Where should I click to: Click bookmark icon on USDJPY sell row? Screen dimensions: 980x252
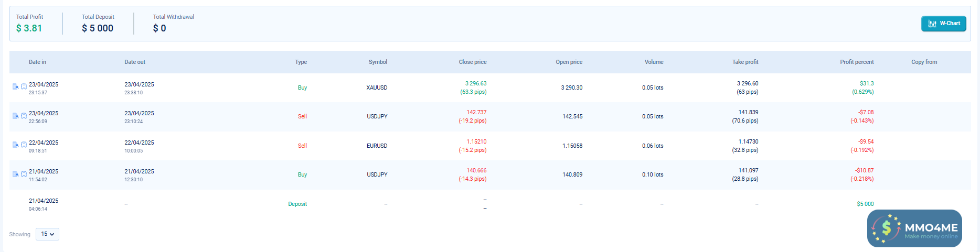click(x=24, y=116)
